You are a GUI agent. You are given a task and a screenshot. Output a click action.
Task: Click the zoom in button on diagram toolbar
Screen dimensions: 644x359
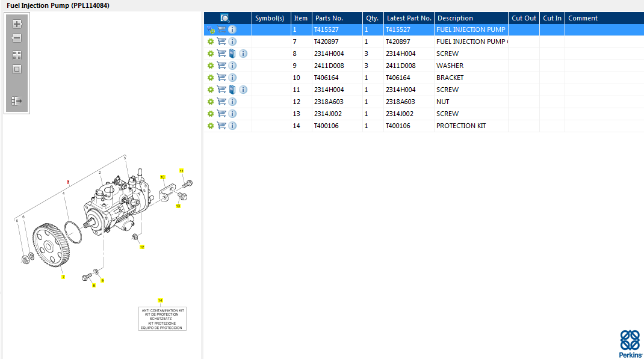point(17,24)
